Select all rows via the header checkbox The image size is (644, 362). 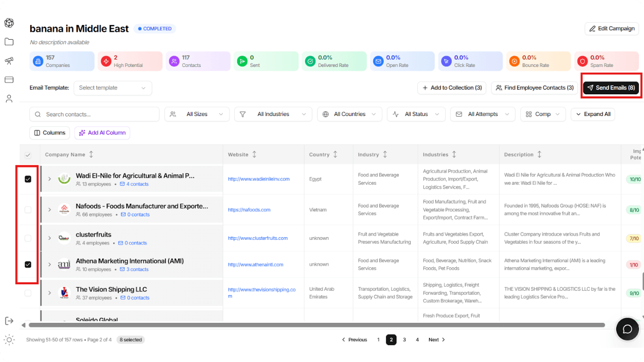point(27,154)
